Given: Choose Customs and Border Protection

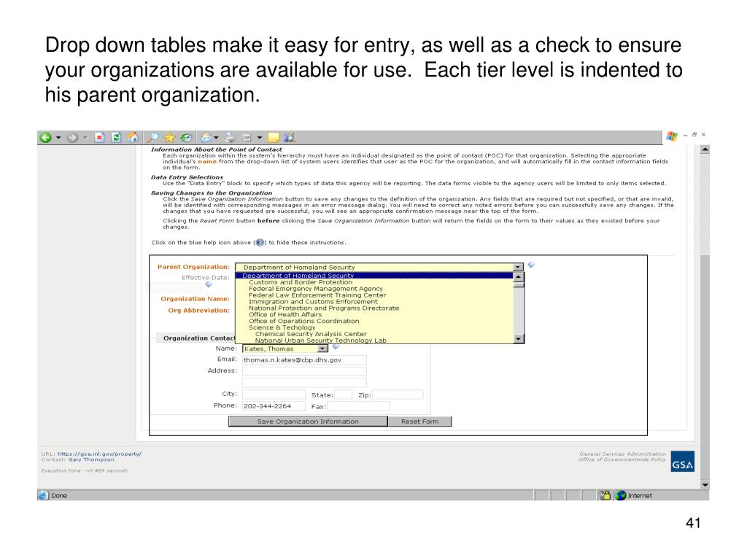Looking at the screenshot, I should coord(374,282).
